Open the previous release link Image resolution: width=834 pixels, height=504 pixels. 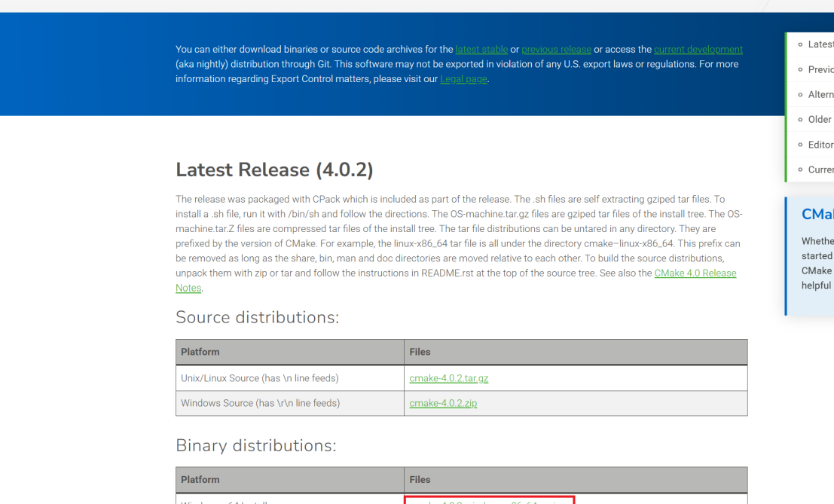click(x=556, y=50)
